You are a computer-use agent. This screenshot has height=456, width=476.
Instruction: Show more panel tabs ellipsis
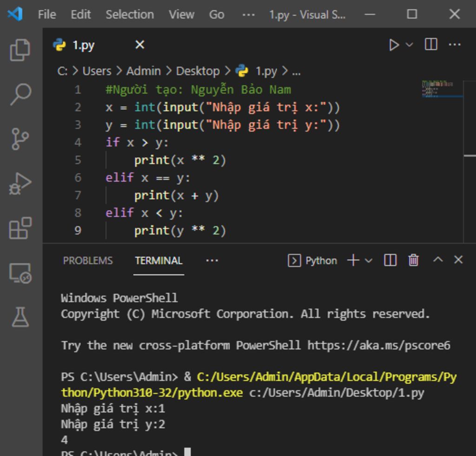coord(212,261)
